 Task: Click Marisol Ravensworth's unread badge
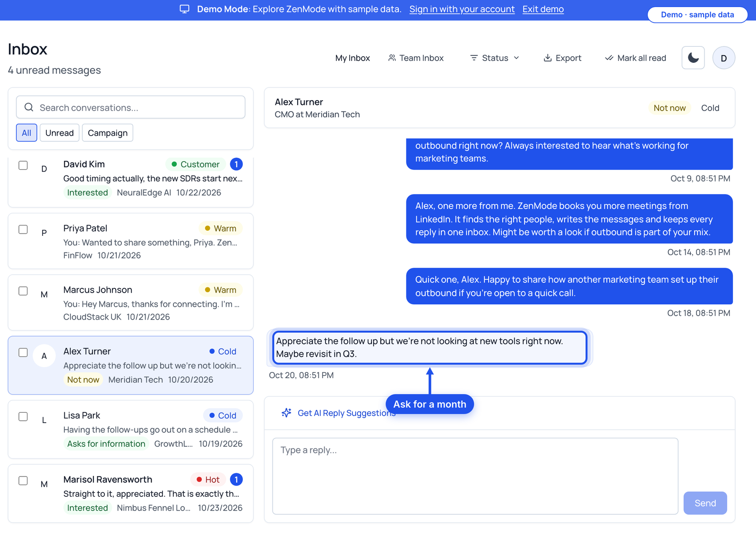point(236,479)
